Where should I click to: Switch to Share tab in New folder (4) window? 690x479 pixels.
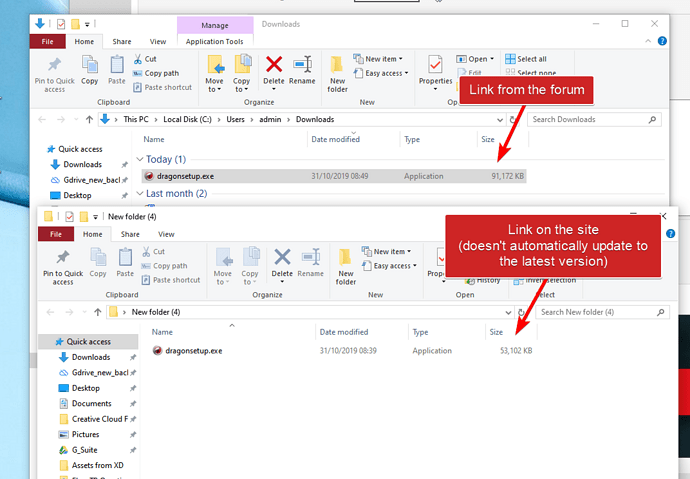130,234
